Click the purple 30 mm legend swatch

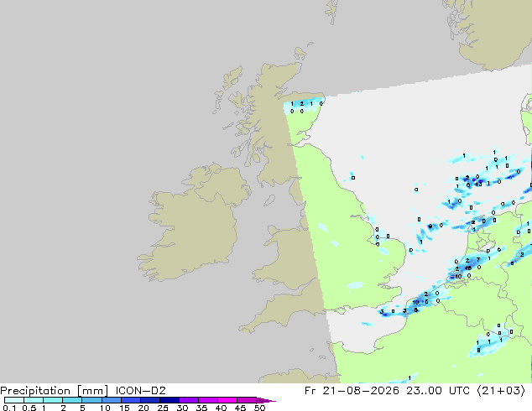189,400
